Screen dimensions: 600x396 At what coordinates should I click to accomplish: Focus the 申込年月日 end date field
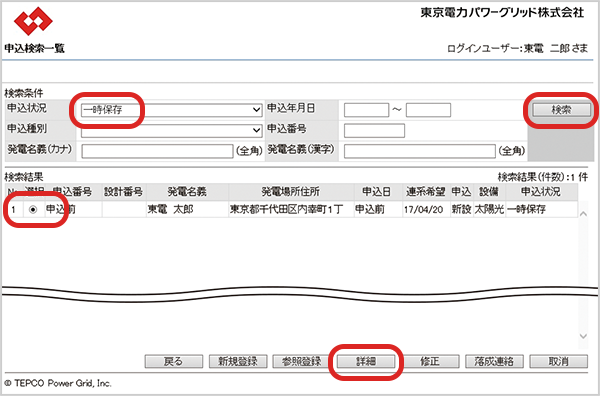pos(428,110)
